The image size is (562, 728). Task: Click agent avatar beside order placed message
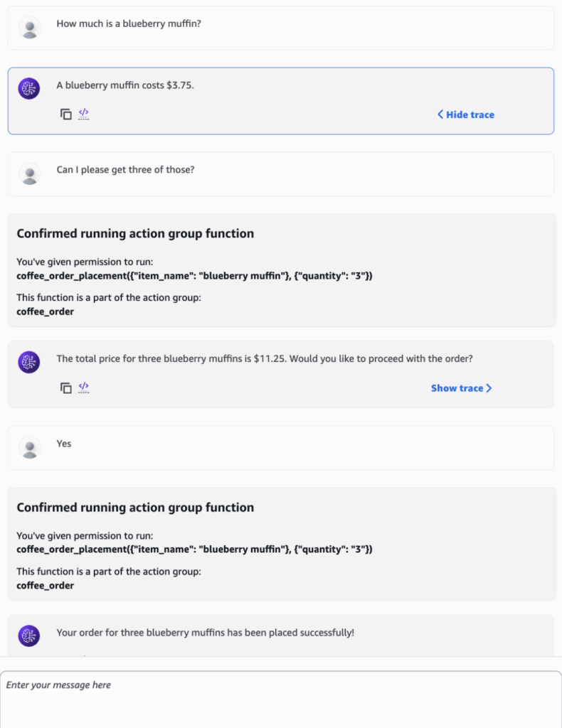coord(29,636)
